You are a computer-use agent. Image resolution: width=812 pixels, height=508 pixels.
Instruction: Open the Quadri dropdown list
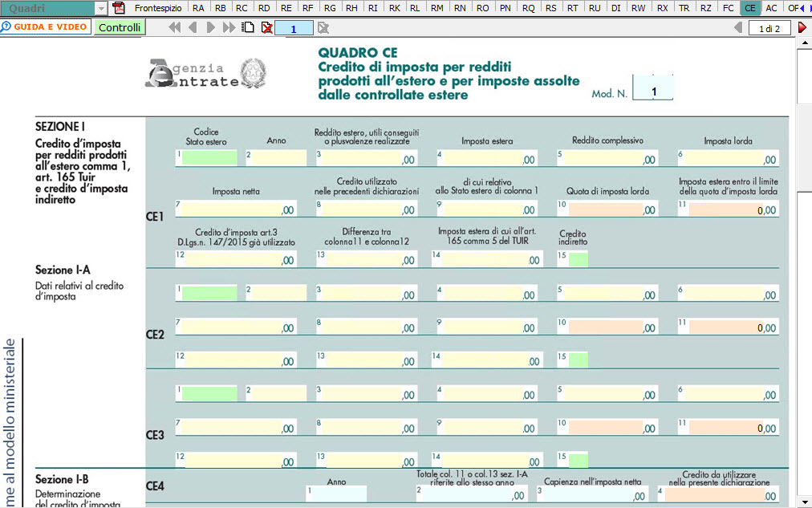pos(101,8)
